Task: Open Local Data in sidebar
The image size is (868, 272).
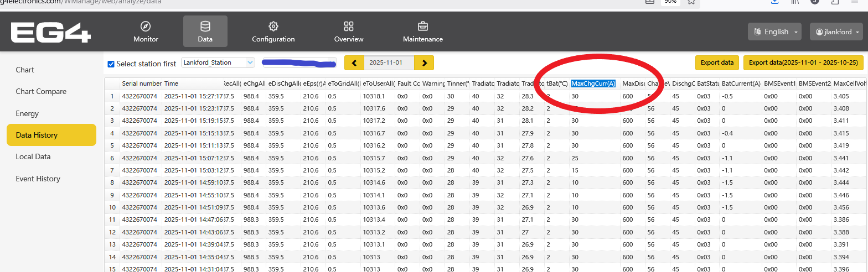Action: coord(33,156)
